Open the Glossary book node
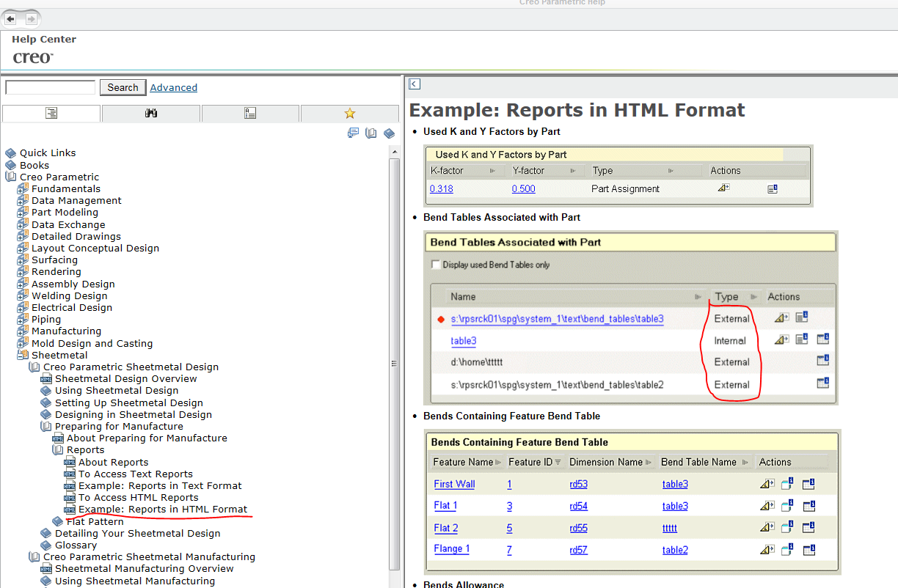 76,545
